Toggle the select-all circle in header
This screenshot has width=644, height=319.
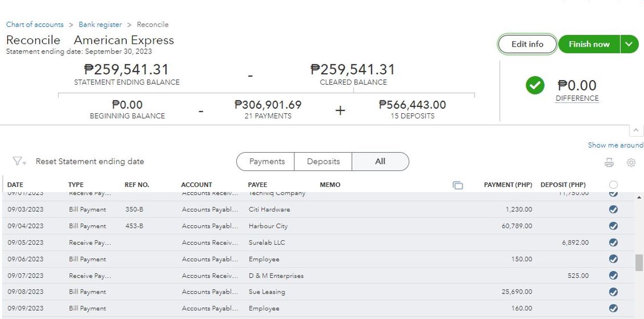point(613,185)
